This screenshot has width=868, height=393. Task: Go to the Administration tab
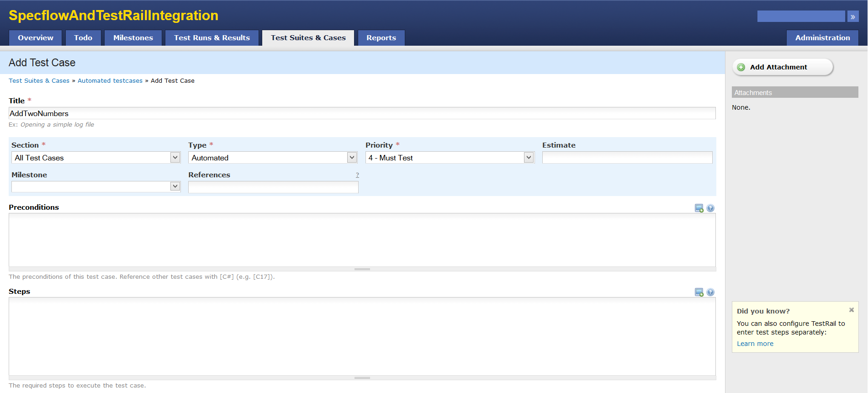(822, 38)
